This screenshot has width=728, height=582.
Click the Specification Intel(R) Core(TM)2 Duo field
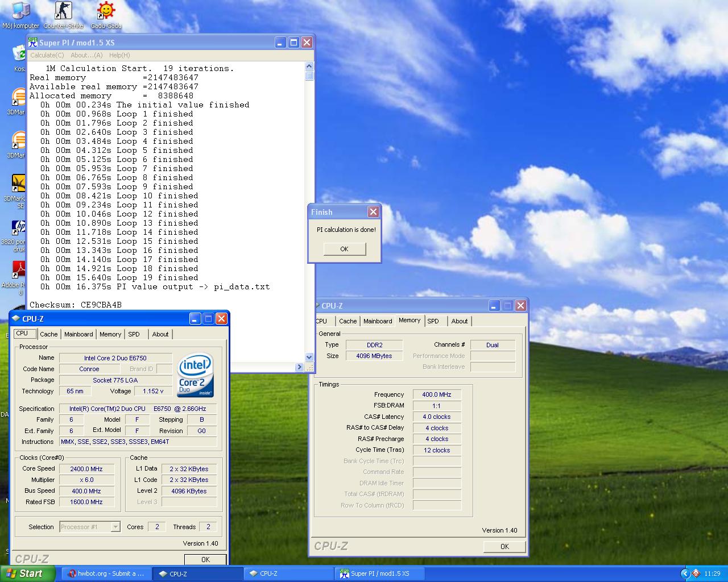[138, 409]
